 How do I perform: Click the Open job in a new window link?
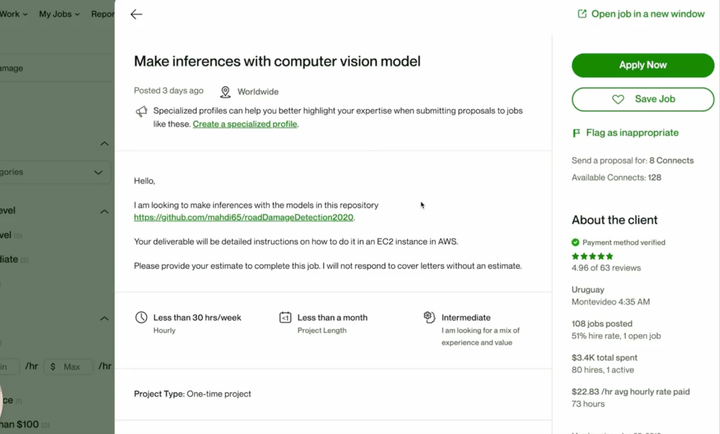[647, 14]
